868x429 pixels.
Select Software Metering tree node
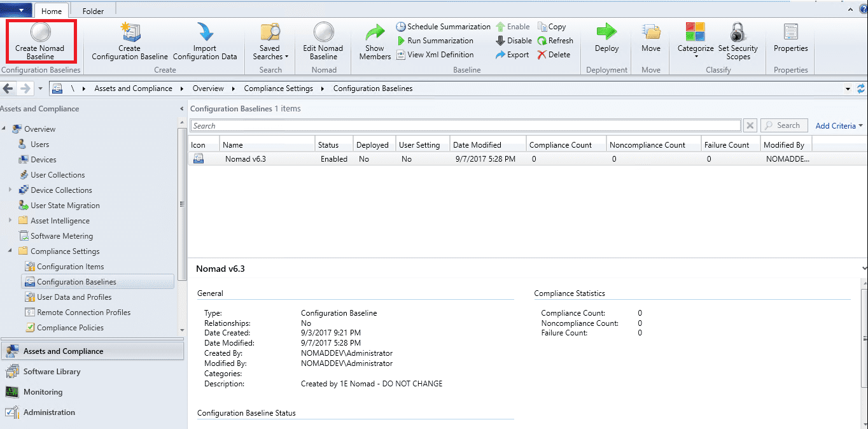(62, 236)
